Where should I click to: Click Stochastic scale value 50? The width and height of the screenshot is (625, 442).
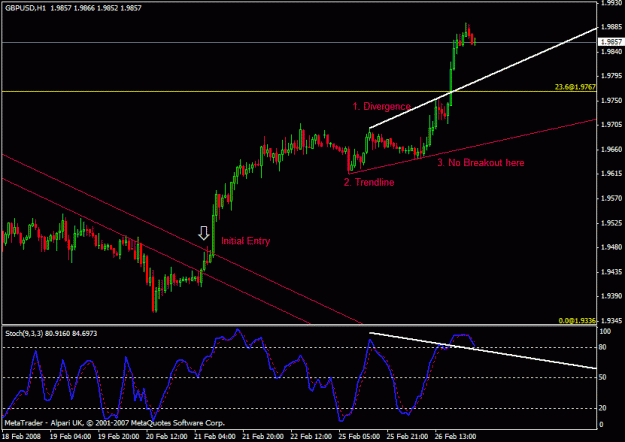pyautogui.click(x=603, y=377)
